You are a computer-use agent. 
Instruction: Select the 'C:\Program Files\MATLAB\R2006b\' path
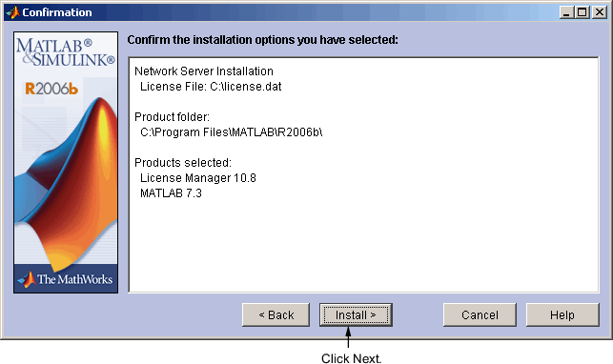(x=231, y=132)
